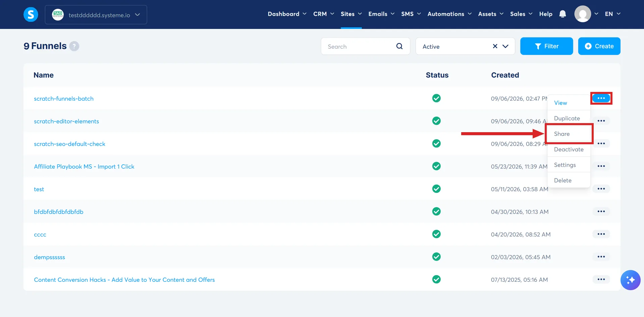644x317 pixels.
Task: Open the bfdbfdbfdbfdbfdb funnel
Action: 58,212
